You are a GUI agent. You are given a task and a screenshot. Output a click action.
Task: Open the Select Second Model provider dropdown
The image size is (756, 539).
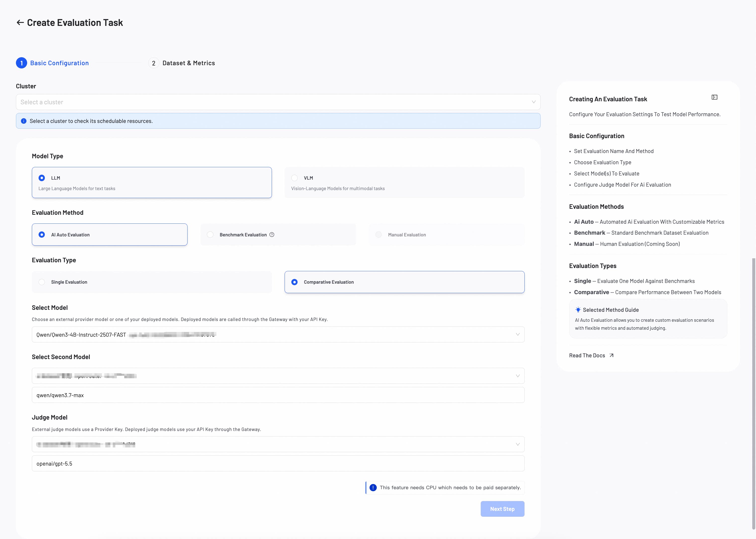pyautogui.click(x=278, y=376)
